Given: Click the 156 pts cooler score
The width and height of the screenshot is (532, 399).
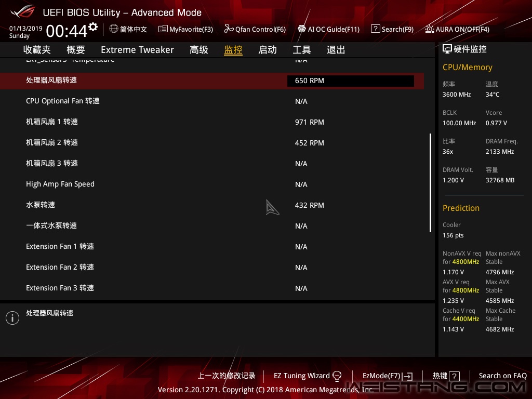Looking at the screenshot, I should point(453,235).
